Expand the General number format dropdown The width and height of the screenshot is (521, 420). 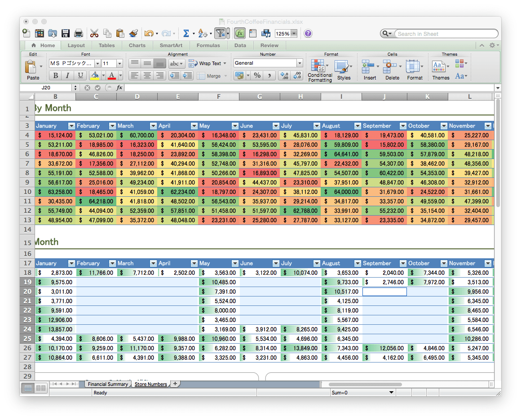300,63
